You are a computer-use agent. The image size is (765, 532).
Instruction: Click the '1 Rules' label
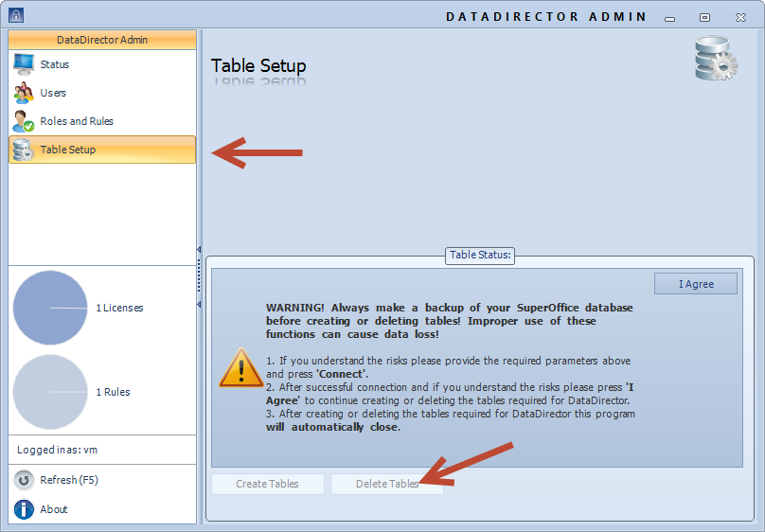click(113, 392)
